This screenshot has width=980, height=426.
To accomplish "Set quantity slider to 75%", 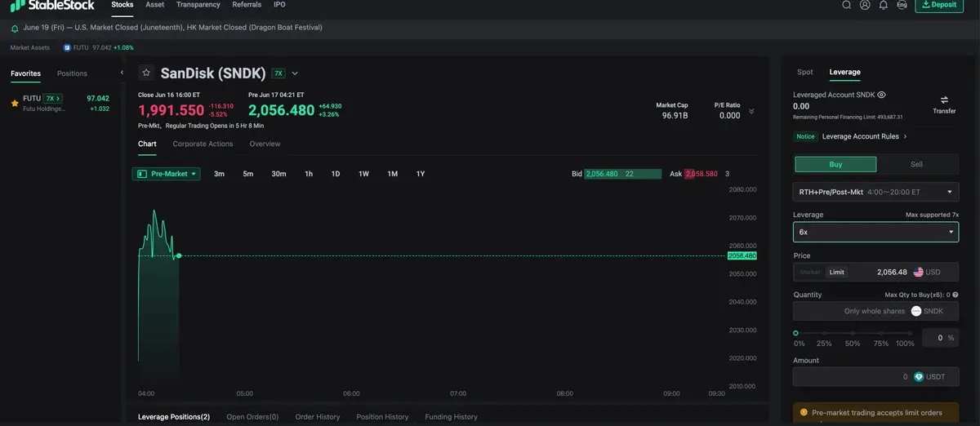I will tap(880, 333).
